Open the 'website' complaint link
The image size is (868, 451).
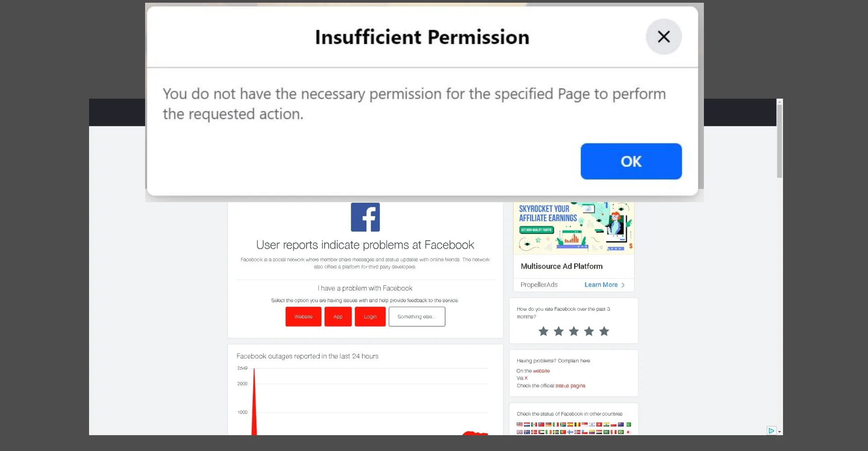[x=541, y=371]
